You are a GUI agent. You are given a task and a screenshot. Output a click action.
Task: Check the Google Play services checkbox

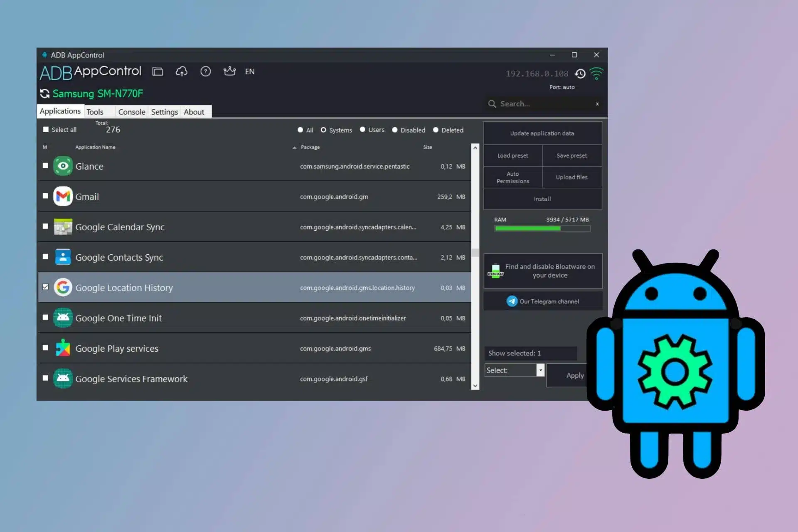click(x=45, y=347)
